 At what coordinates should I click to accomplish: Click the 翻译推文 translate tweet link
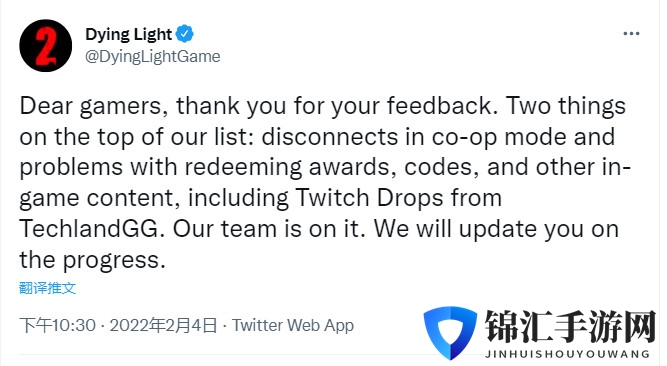(x=48, y=288)
